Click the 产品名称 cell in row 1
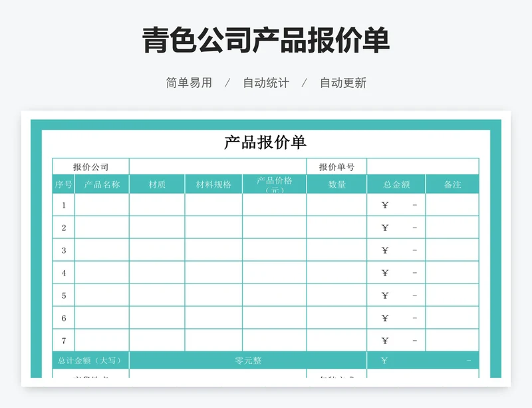The height and width of the screenshot is (408, 532). tap(102, 205)
